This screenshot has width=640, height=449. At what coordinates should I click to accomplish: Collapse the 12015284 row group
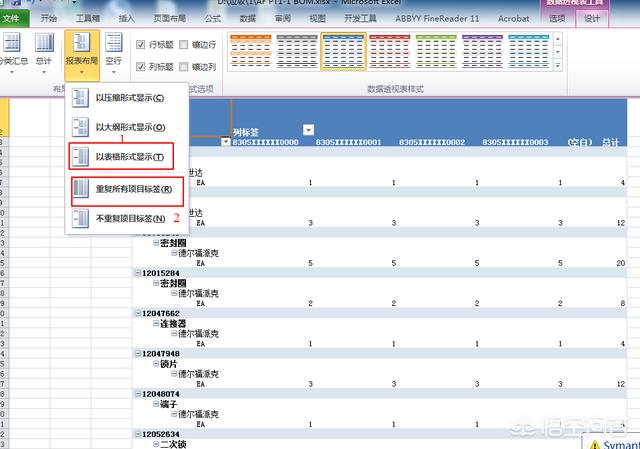tap(137, 273)
